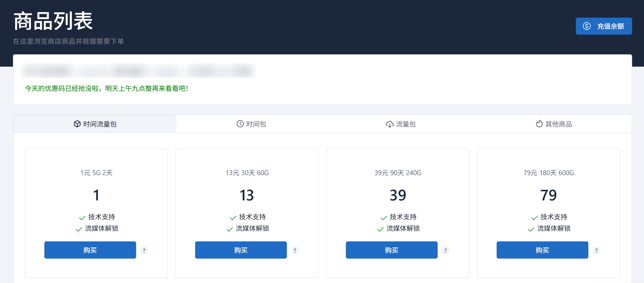644x283 pixels.
Task: Click the 13元 30天 60G plan title
Action: [x=247, y=173]
